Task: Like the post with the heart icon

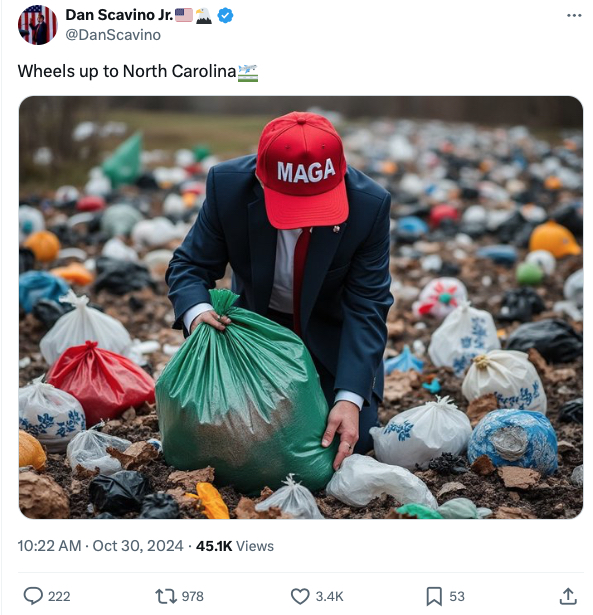Action: (x=300, y=596)
